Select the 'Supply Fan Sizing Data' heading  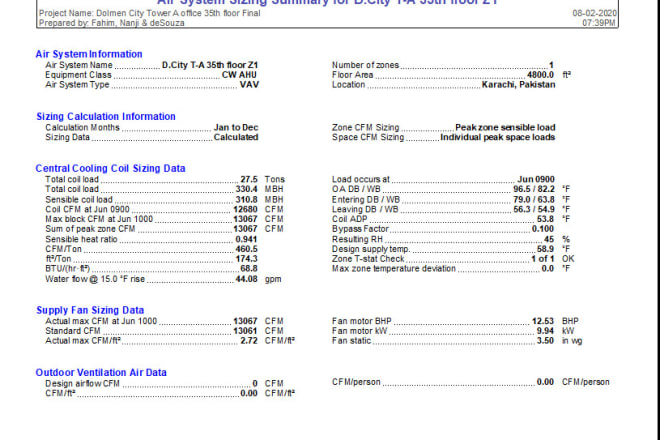(90, 310)
